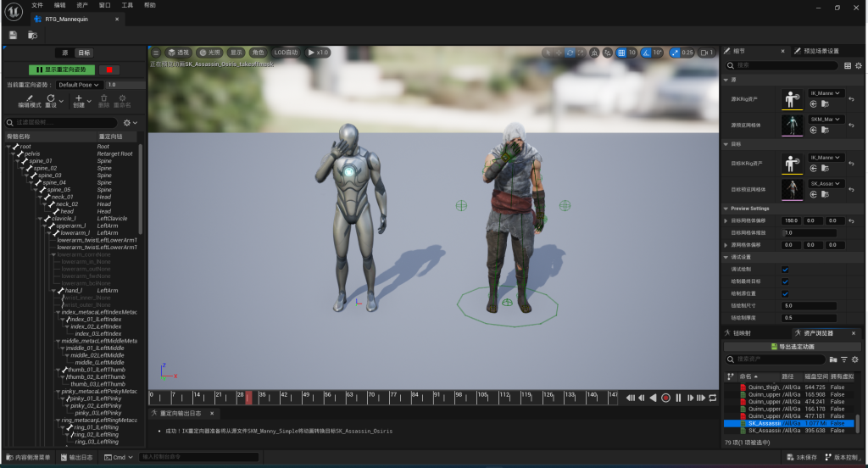Click the edit mode pencil icon
Image resolution: width=868 pixels, height=468 pixels.
click(30, 98)
